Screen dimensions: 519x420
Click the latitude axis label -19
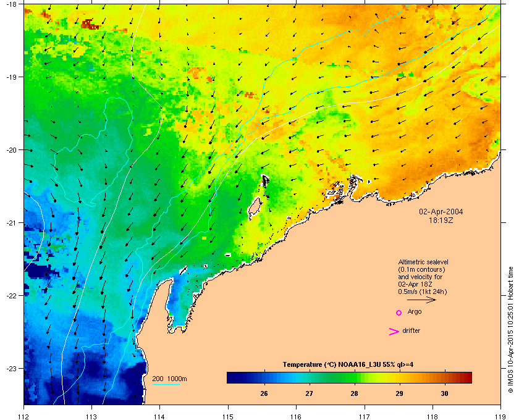[11, 77]
